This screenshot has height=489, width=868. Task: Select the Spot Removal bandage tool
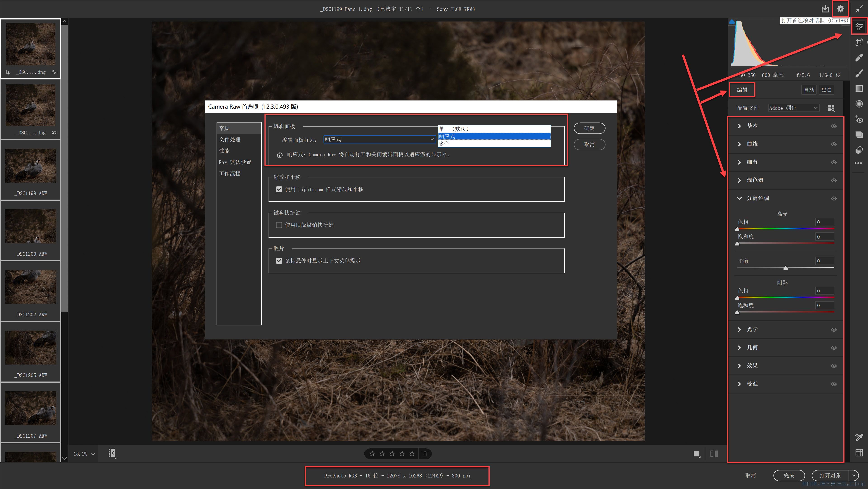tap(859, 58)
